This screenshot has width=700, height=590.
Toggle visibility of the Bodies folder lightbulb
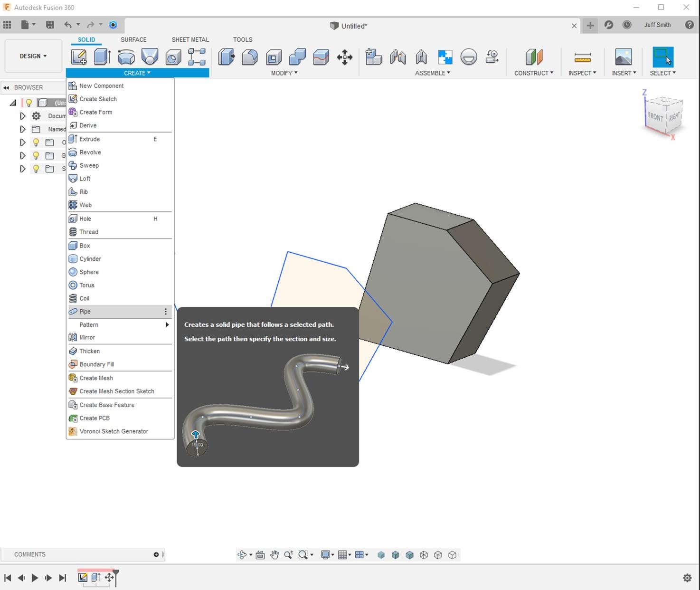pos(36,155)
